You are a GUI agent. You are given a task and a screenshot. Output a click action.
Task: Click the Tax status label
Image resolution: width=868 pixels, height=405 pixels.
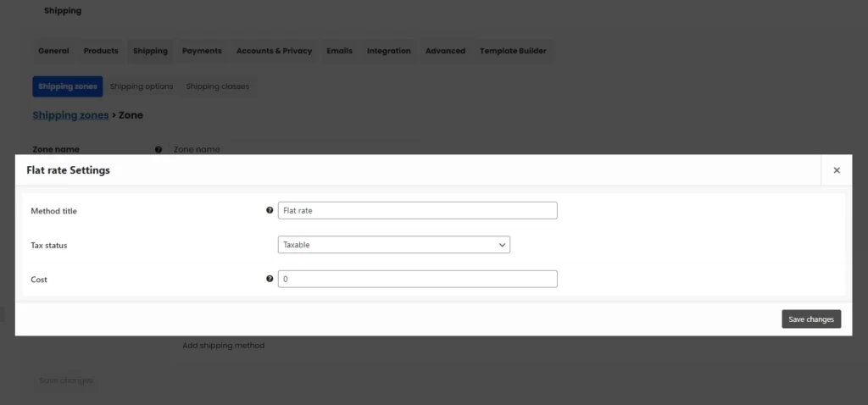(48, 245)
